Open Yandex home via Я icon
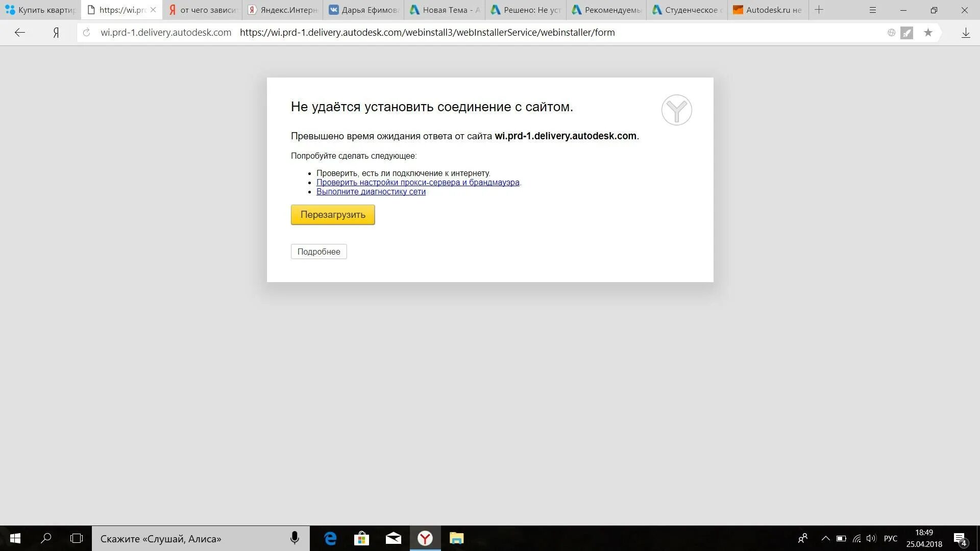The height and width of the screenshot is (551, 980). 56,33
